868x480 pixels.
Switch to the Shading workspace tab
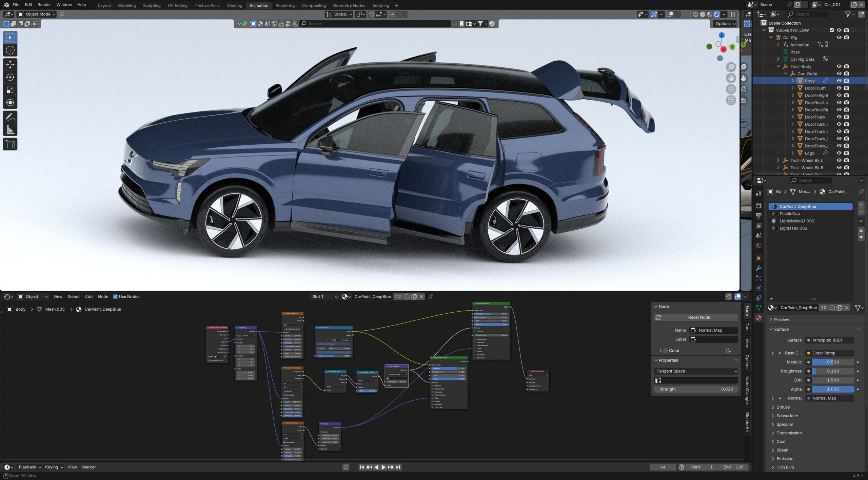tap(235, 5)
